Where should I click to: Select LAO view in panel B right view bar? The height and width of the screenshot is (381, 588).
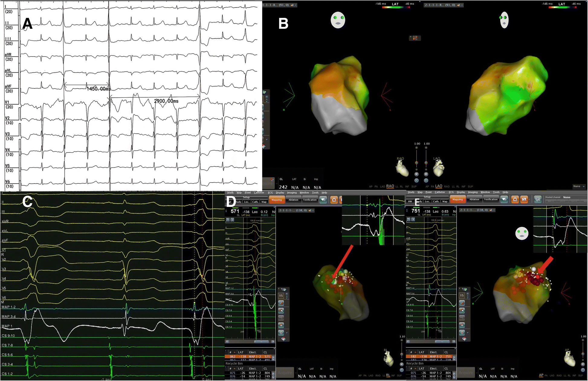tap(439, 186)
